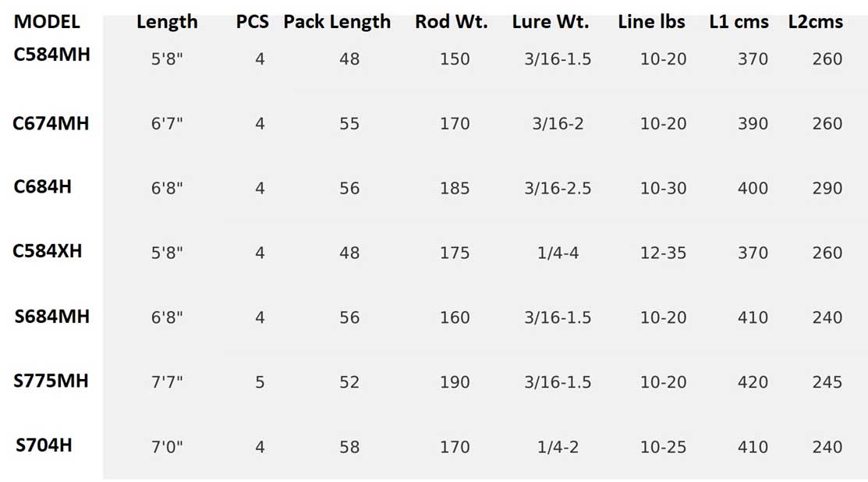Click the PCS value 5 cell
Screen dimensions: 868x482
tap(260, 382)
